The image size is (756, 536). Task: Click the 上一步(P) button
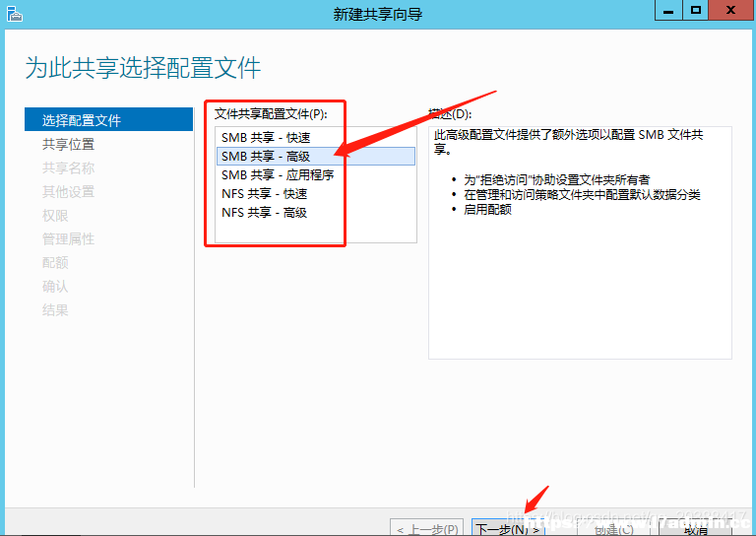pos(426,528)
